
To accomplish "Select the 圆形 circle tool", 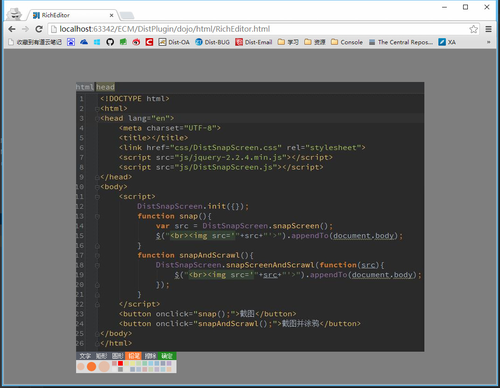I will coord(118,356).
